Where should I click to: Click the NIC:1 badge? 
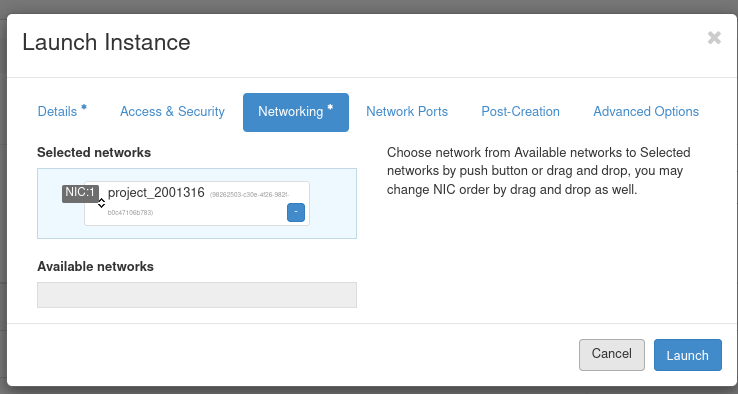(80, 193)
